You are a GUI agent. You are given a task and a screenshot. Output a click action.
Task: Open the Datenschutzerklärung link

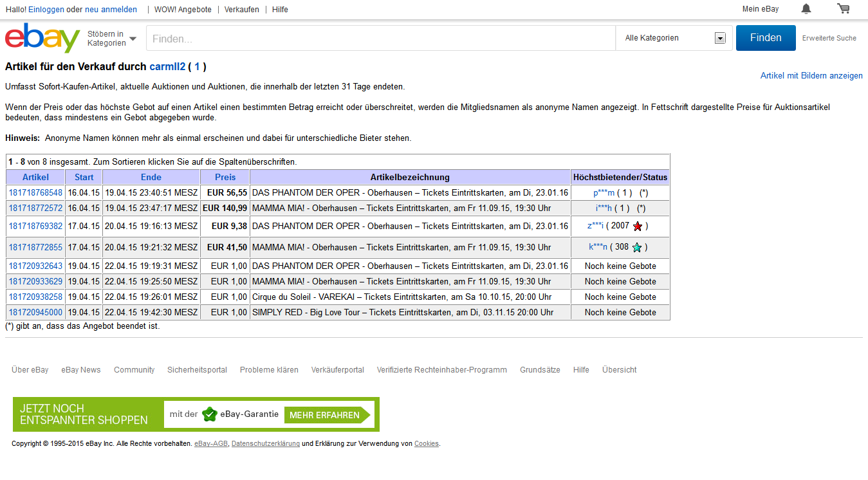266,444
